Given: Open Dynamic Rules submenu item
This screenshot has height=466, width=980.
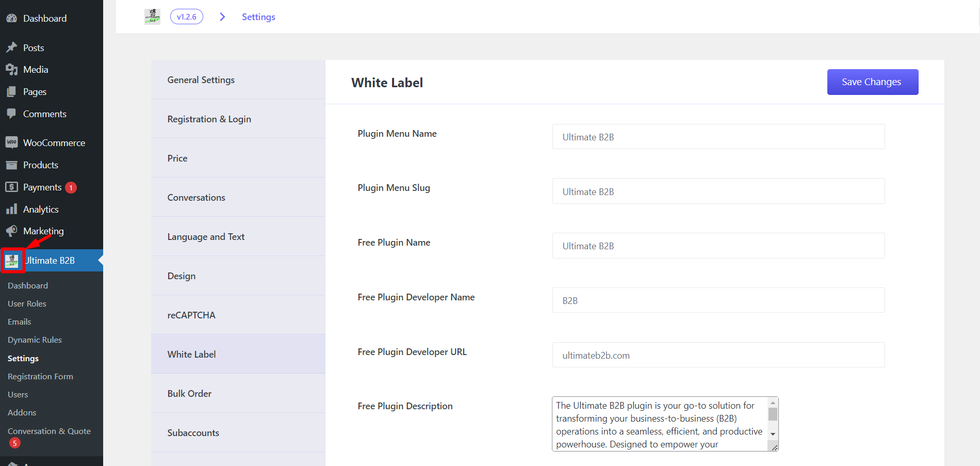Looking at the screenshot, I should (x=35, y=340).
